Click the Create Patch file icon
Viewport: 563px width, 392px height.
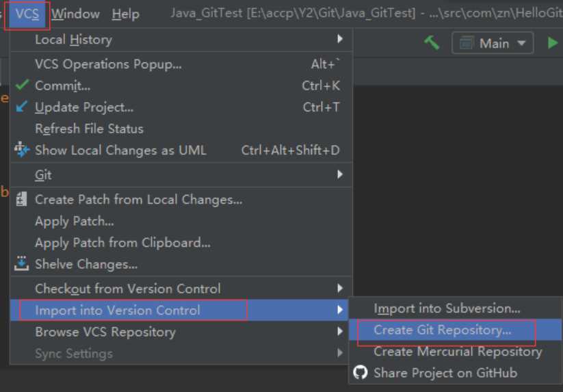(22, 199)
